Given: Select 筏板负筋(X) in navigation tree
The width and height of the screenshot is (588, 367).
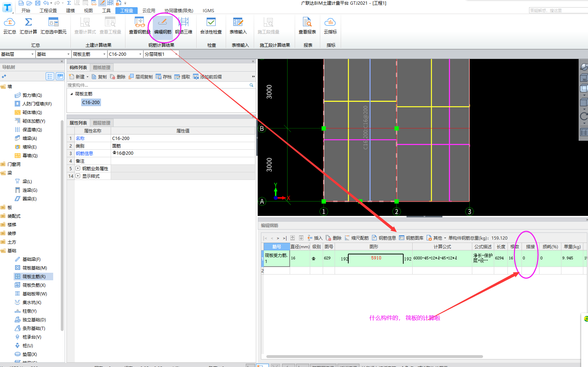Looking at the screenshot, I should (x=34, y=285).
